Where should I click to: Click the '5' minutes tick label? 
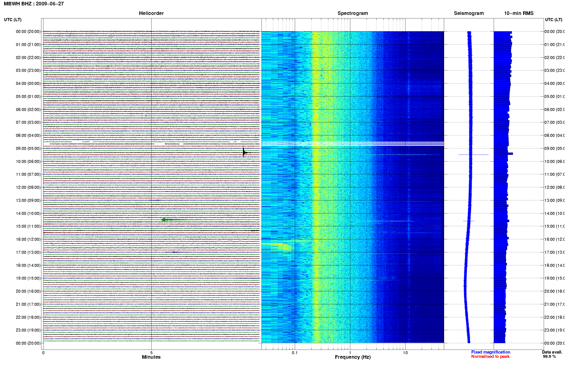pyautogui.click(x=151, y=353)
